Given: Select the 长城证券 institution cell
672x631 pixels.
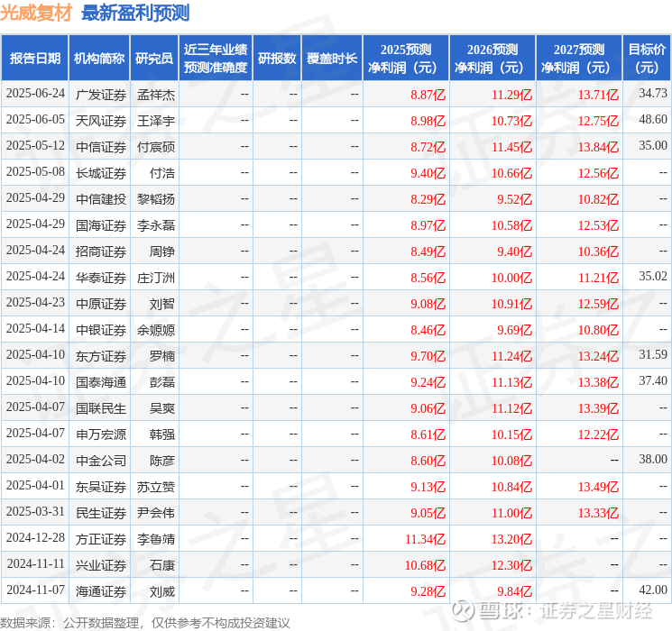Looking at the screenshot, I should coord(101,173).
